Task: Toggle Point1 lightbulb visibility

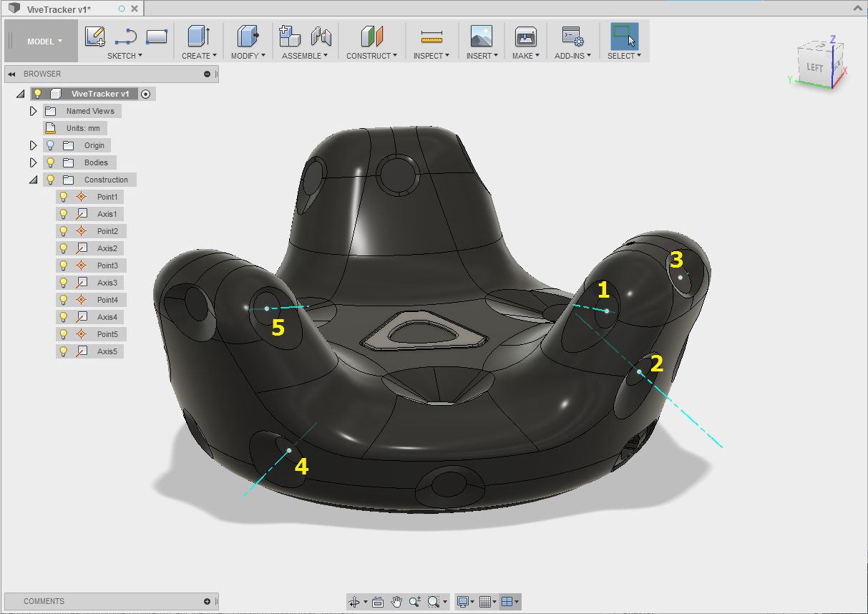Action: point(63,197)
